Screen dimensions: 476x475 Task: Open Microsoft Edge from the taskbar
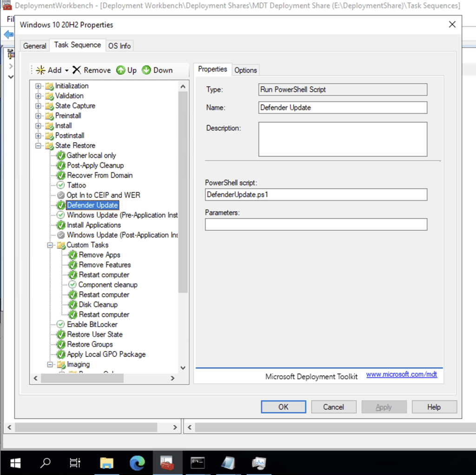[138, 462]
